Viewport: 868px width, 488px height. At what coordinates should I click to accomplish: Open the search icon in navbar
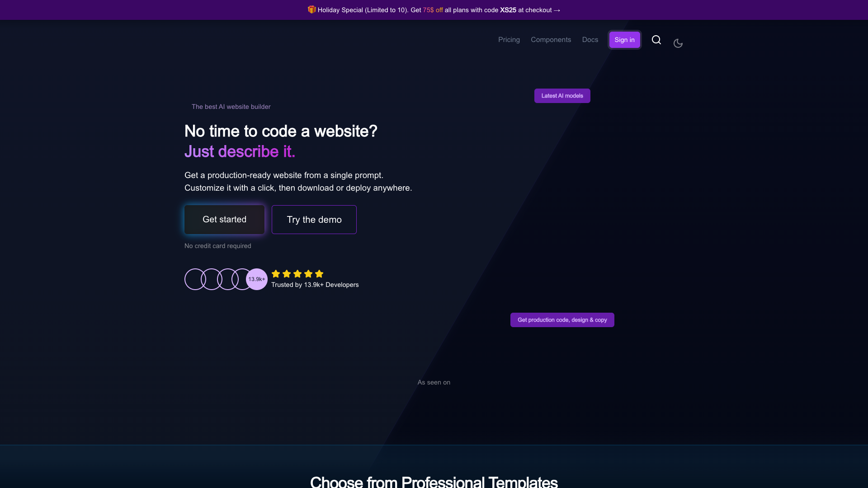pyautogui.click(x=656, y=40)
